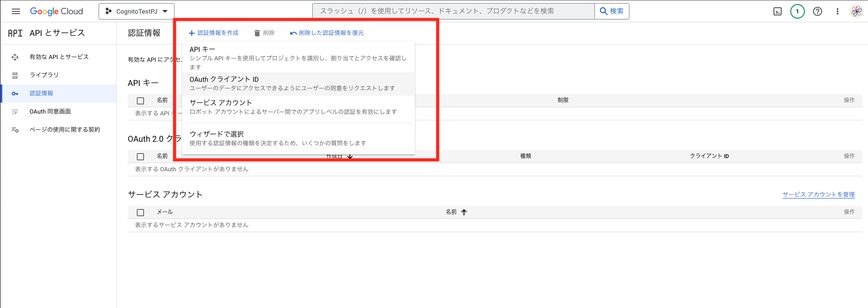
Task: Select 認証情報 in sidebar
Action: point(59,93)
